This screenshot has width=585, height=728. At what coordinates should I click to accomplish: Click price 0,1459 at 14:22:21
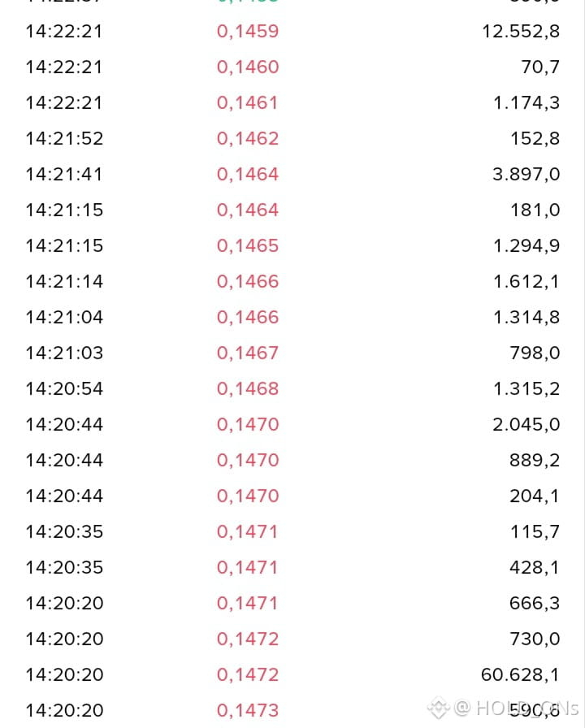coord(248,32)
